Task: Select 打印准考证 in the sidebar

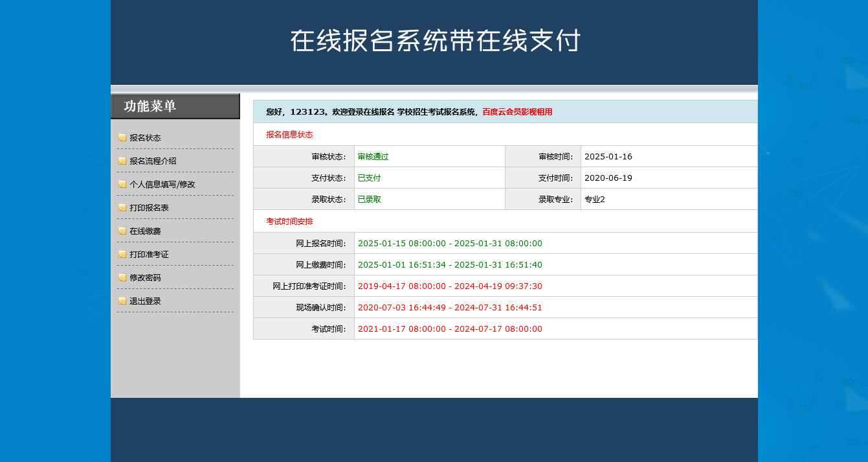Action: point(149,255)
